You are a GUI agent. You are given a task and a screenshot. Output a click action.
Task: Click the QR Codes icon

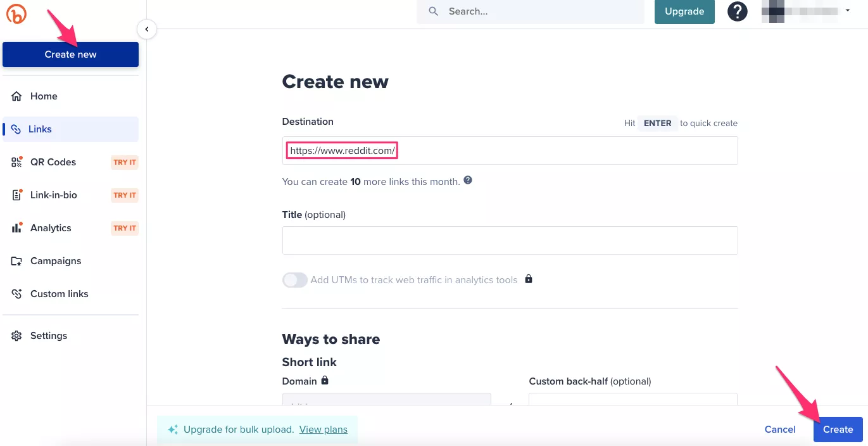coord(17,162)
